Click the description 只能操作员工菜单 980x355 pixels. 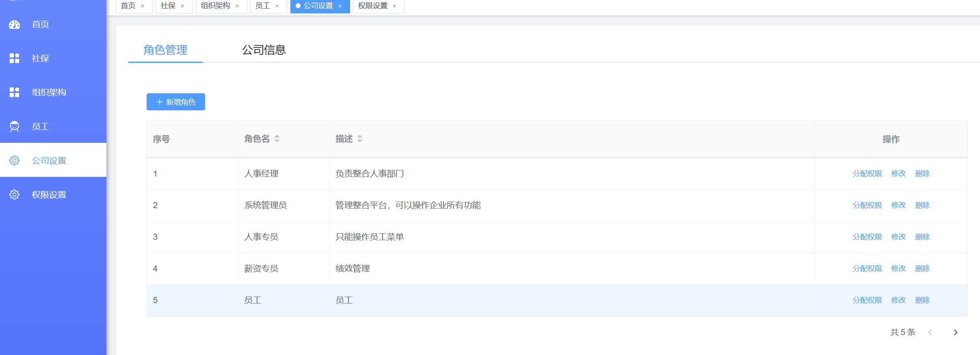pos(370,237)
